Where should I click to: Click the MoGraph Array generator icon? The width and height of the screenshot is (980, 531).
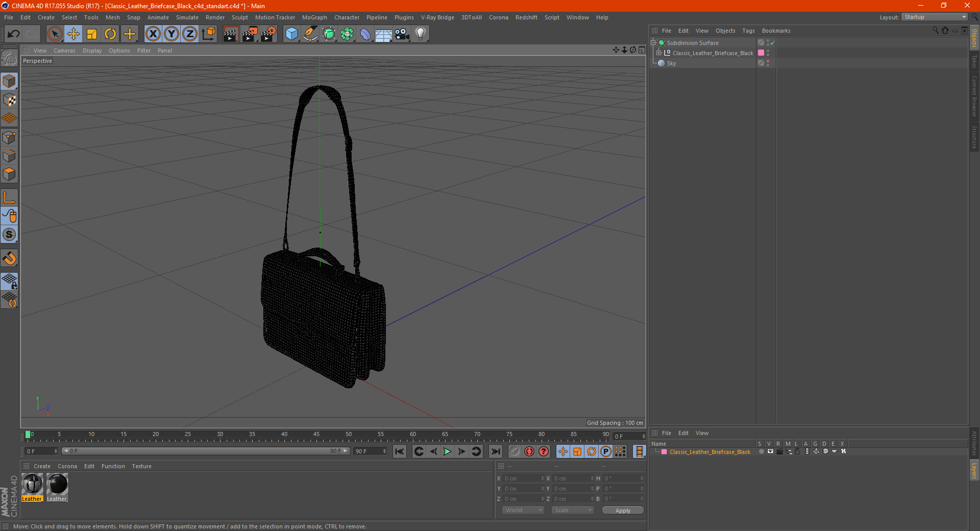tap(347, 34)
